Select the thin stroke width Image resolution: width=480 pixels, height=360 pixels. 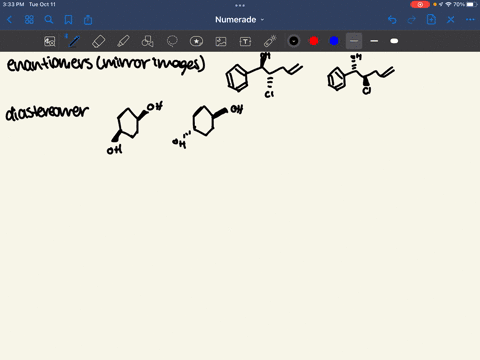(354, 41)
